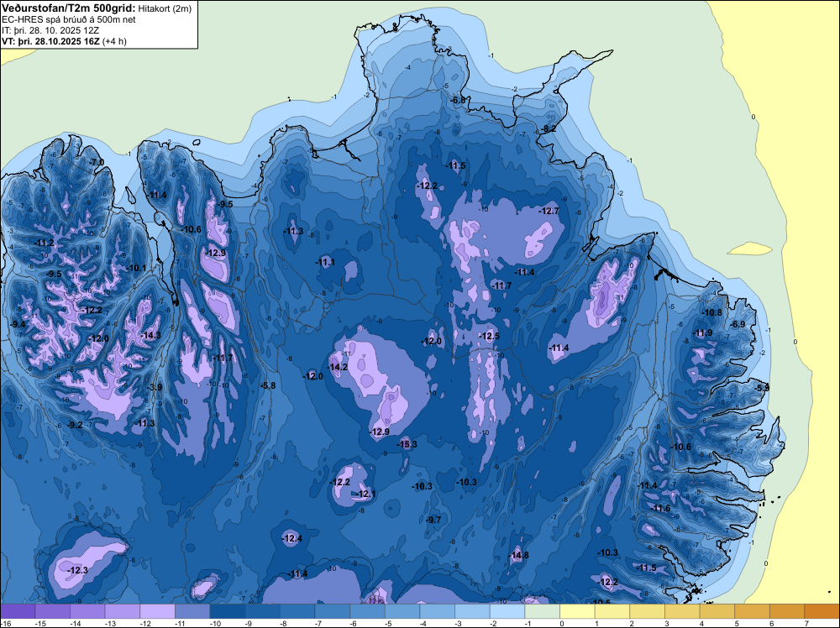
Task: Select the legend swatch between 0 and 1
Action: pyautogui.click(x=578, y=611)
